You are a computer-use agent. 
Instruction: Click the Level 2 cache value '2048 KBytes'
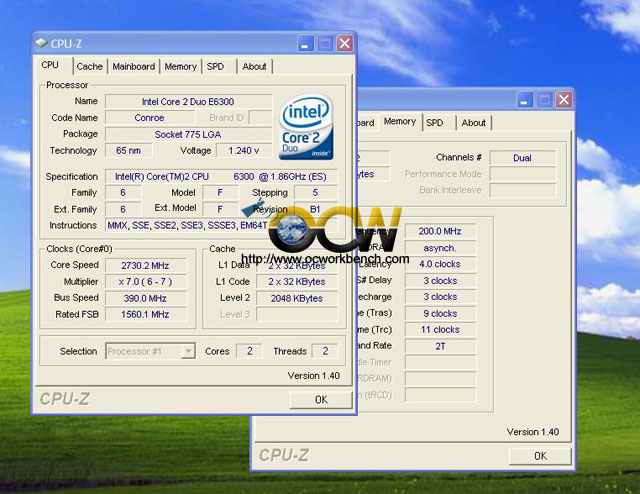coord(297,298)
